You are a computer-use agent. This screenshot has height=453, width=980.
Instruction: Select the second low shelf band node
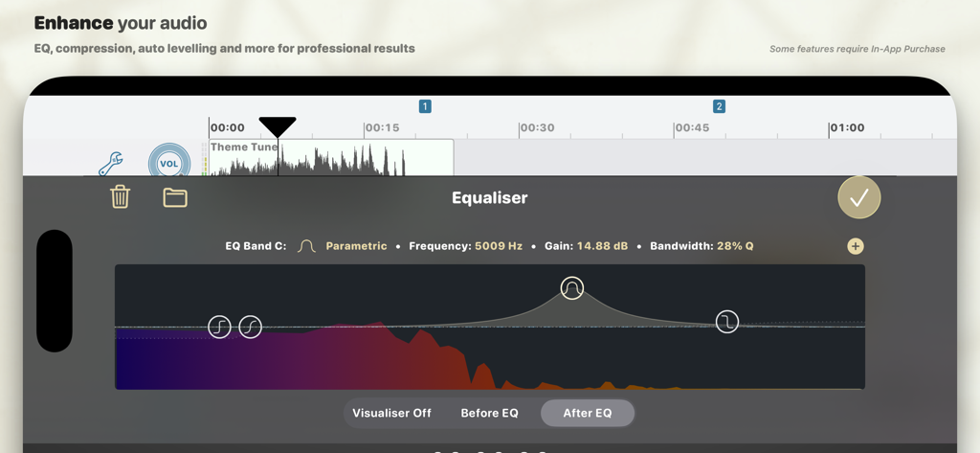(x=251, y=327)
